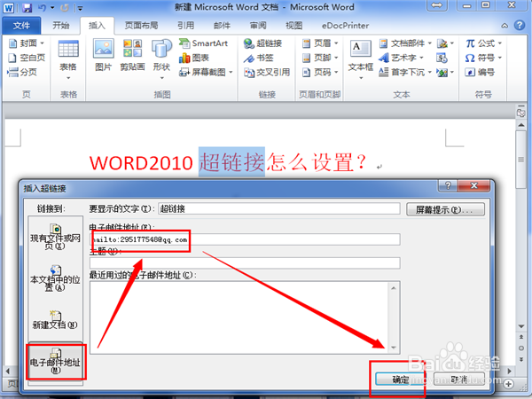Open WordArt (艺术字) gallery
The image size is (532, 399).
point(401,58)
